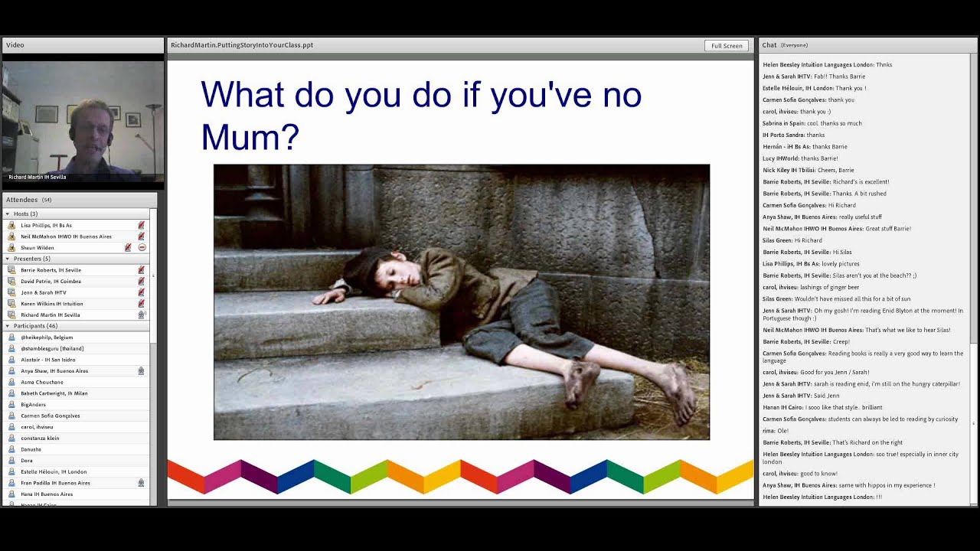Click presenter icon of Karen Wilkins

[11, 304]
